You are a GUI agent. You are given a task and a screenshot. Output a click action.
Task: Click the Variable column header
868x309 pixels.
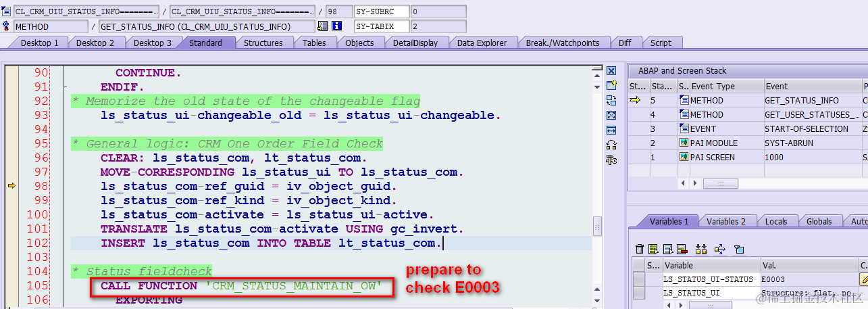711,265
